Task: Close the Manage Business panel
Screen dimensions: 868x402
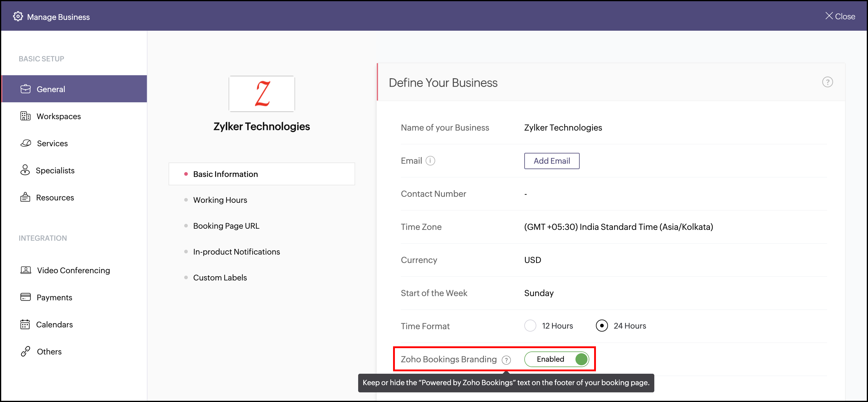Action: click(840, 16)
